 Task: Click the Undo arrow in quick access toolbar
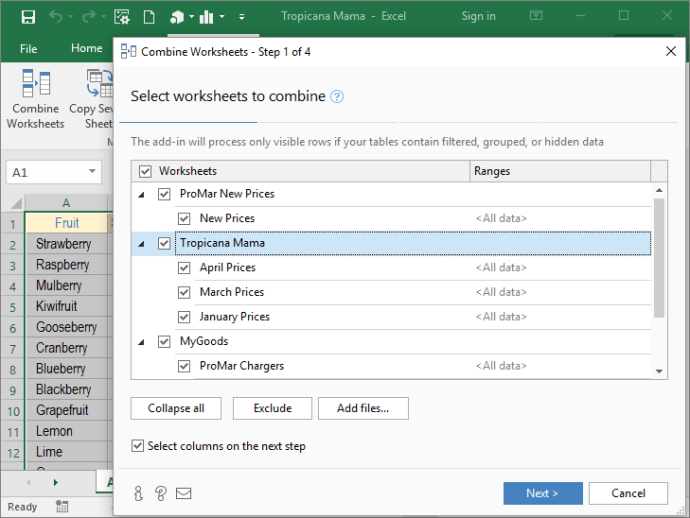[x=55, y=17]
